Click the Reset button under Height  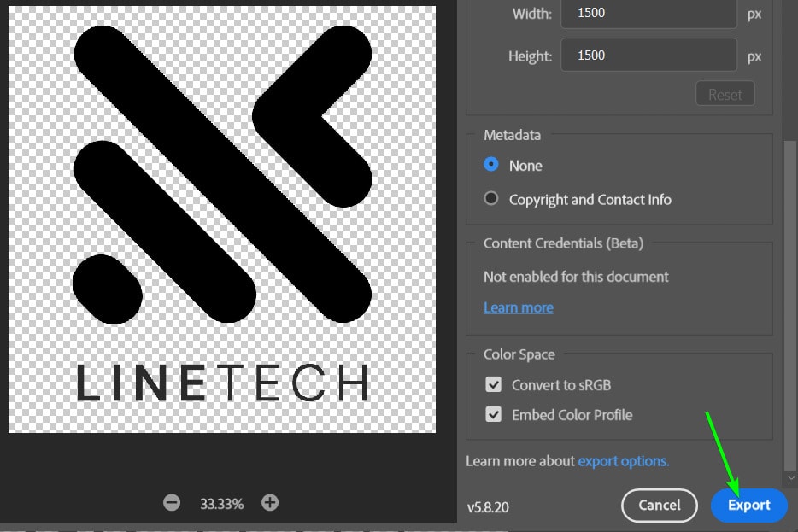(x=725, y=94)
